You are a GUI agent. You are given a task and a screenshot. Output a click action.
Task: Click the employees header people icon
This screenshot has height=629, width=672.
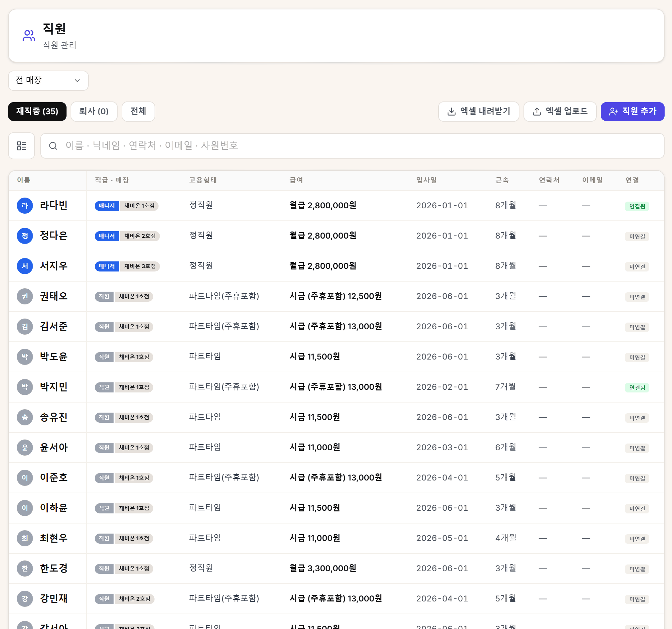click(29, 36)
